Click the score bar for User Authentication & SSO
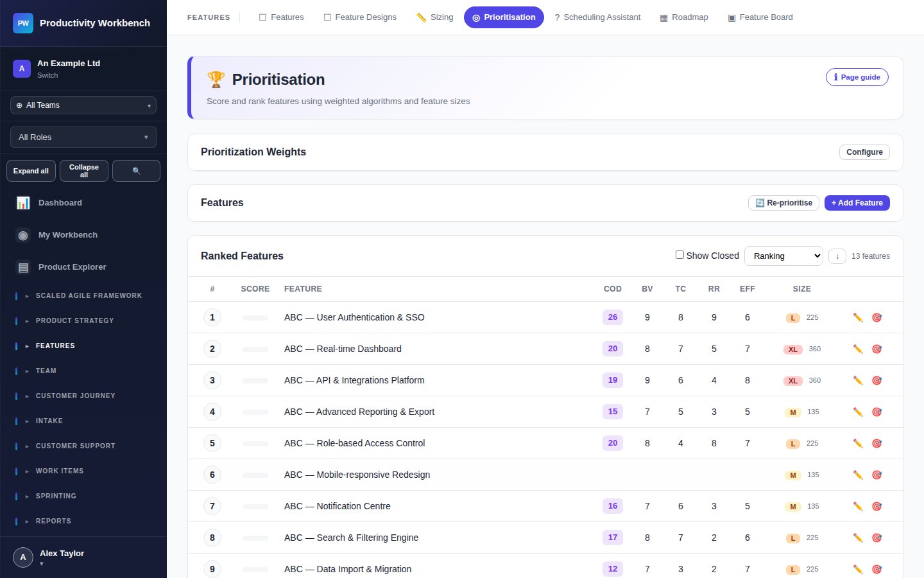 255,318
